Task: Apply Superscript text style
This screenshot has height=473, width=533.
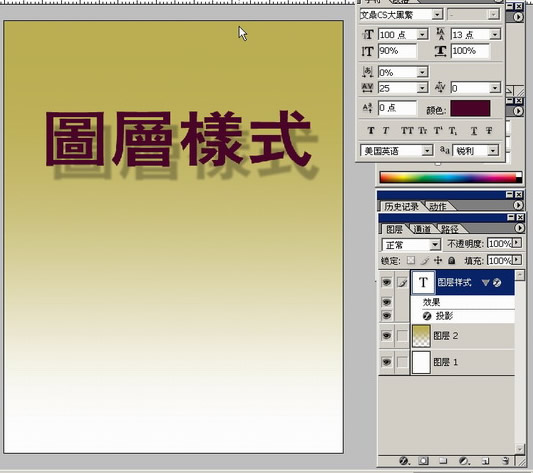Action: 438,131
